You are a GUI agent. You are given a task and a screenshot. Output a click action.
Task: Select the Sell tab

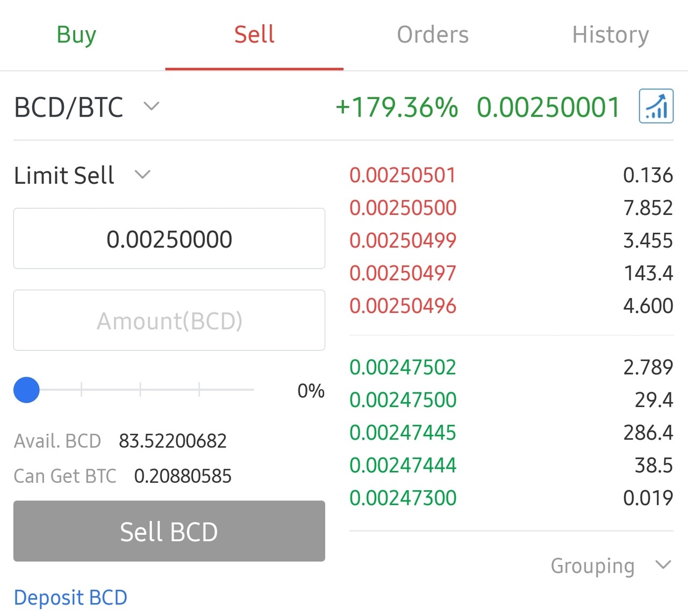point(254,35)
